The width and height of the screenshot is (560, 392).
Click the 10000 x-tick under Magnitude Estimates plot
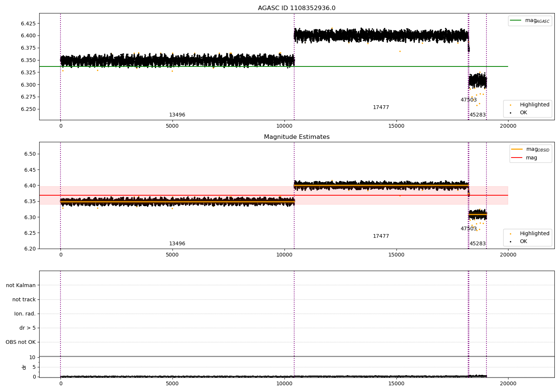click(x=284, y=255)
